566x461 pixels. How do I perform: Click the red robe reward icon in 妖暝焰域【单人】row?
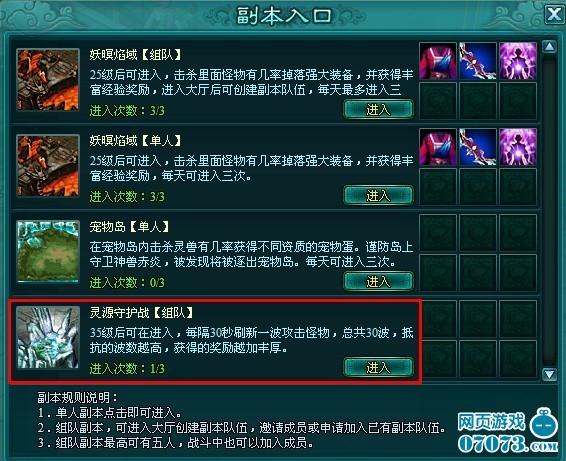click(x=438, y=147)
